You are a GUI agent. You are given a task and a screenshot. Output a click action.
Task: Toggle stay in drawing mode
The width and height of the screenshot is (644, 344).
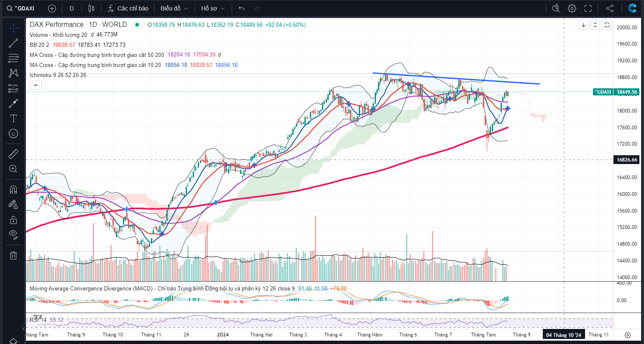13,204
